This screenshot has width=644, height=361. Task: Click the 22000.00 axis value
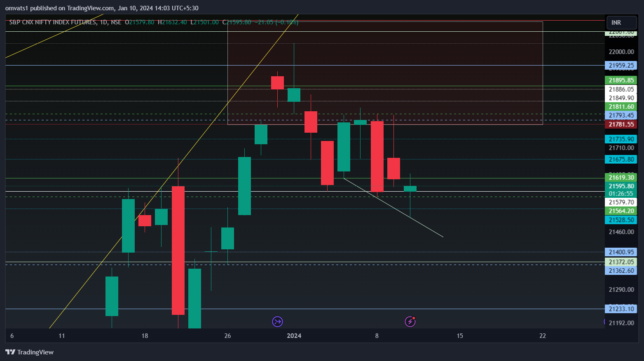[x=621, y=52]
